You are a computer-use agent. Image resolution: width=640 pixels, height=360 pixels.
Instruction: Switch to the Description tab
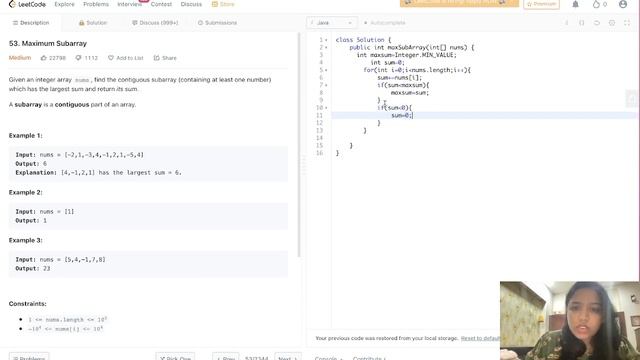(31, 23)
